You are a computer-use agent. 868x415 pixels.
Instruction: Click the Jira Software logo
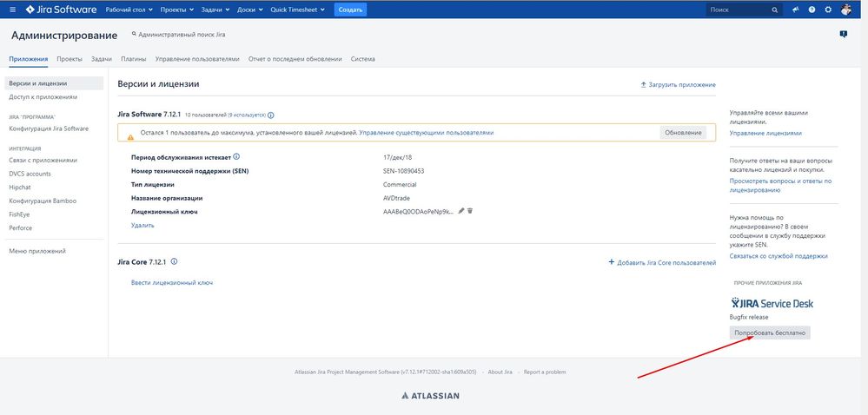[x=61, y=10]
